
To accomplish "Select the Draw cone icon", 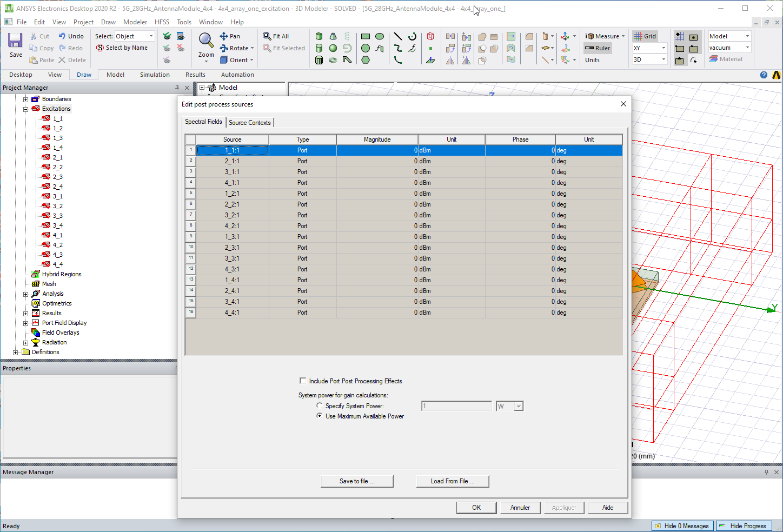I will click(333, 36).
